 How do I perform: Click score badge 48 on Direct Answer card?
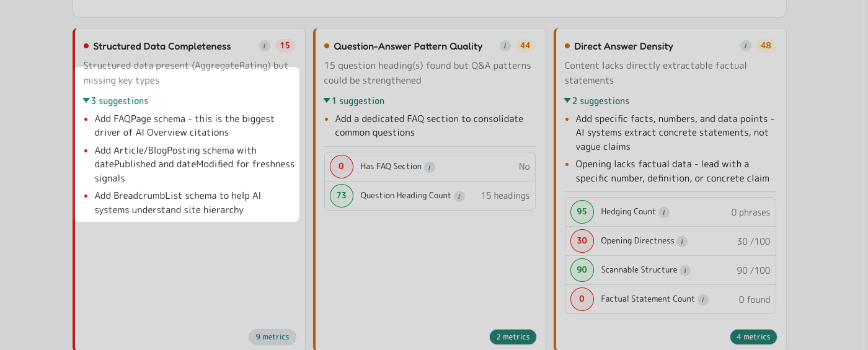click(766, 46)
